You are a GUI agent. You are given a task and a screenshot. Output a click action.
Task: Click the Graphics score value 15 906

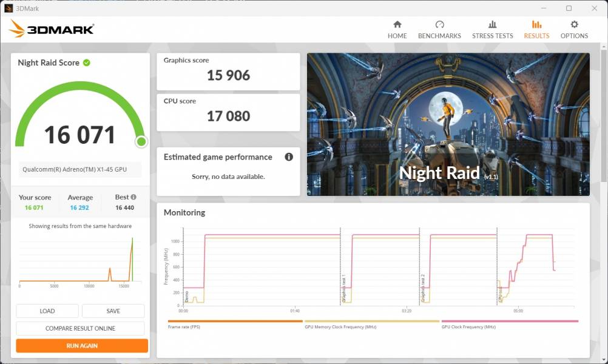pos(228,75)
